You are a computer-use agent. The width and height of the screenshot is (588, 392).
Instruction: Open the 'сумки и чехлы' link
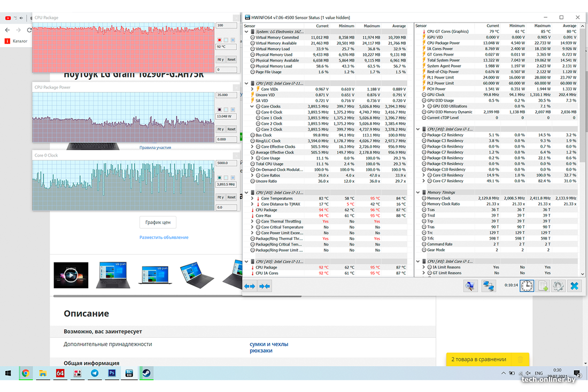pos(269,344)
